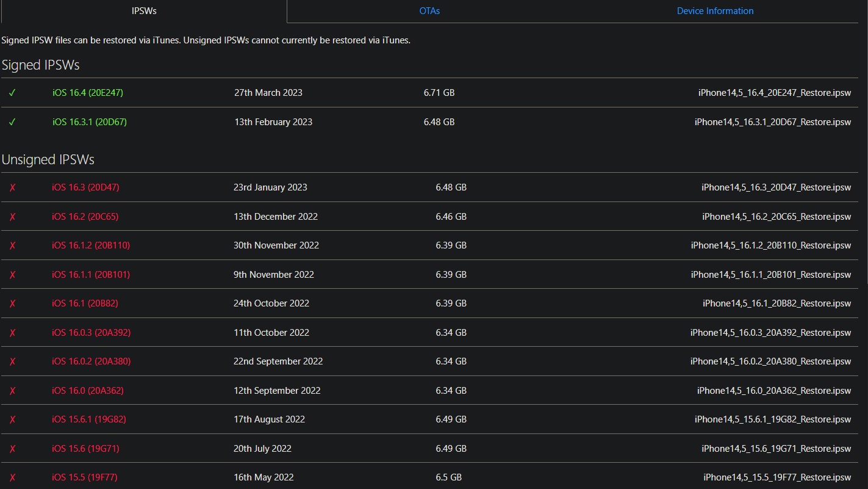
Task: Open the Device Information tab
Action: click(715, 11)
